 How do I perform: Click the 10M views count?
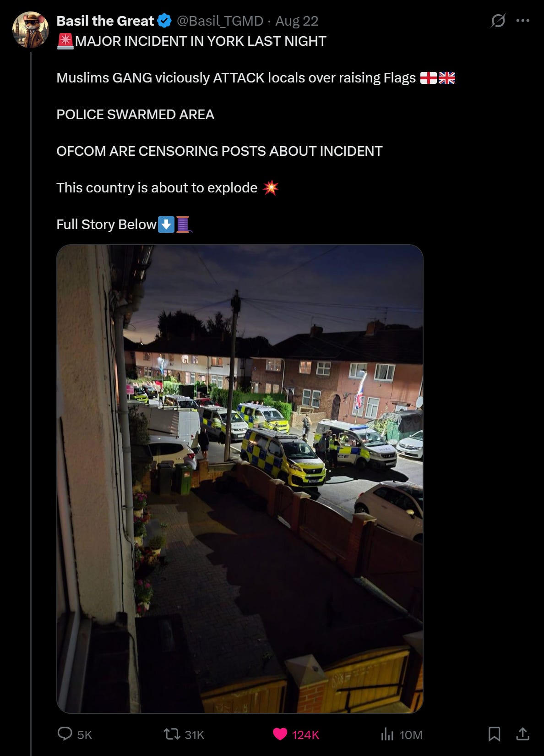click(x=411, y=735)
